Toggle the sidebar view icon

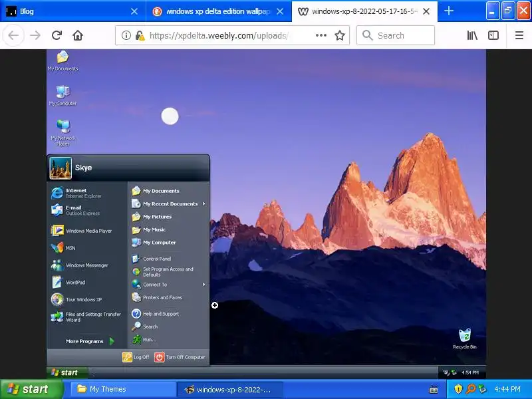pyautogui.click(x=493, y=35)
